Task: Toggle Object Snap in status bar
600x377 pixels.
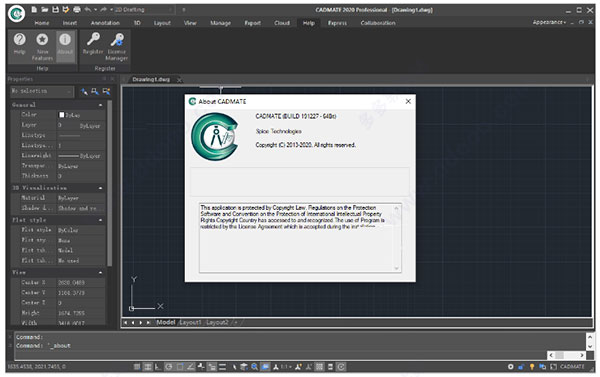Action: coord(179,367)
